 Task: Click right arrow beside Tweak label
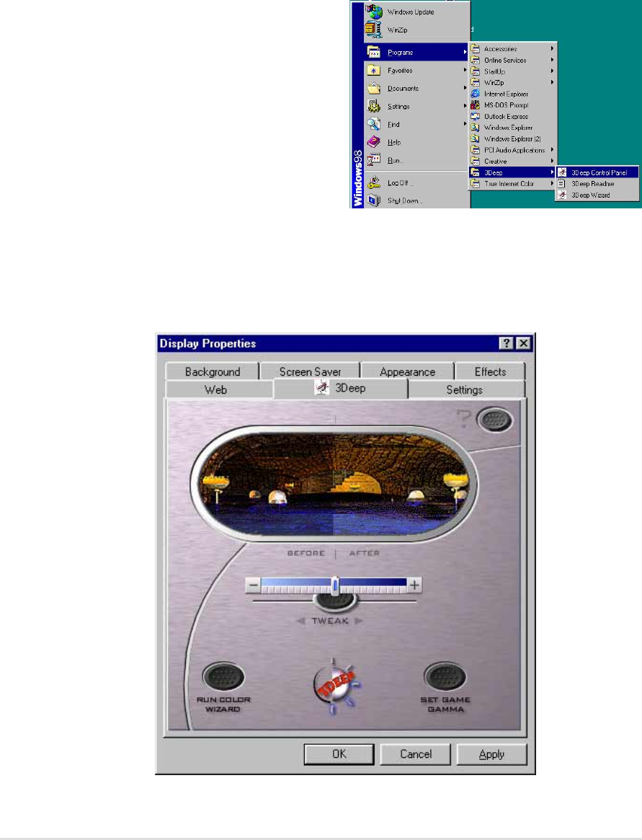pos(358,621)
